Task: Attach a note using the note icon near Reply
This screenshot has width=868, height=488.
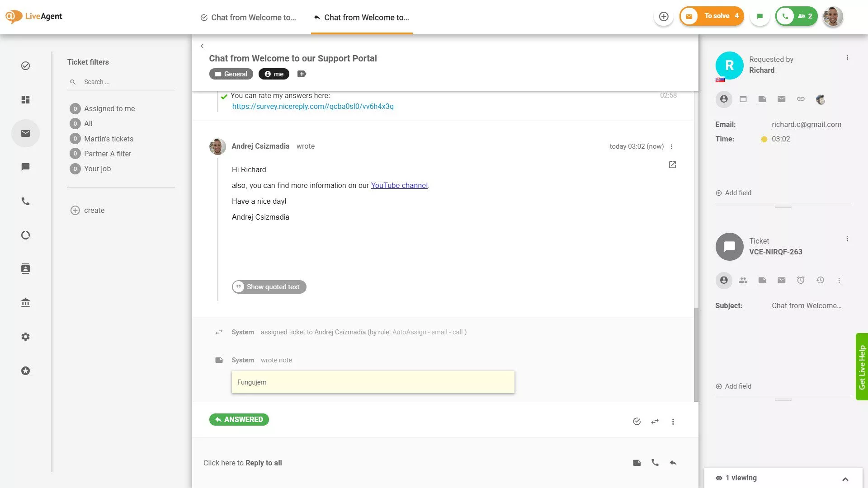Action: tap(637, 463)
